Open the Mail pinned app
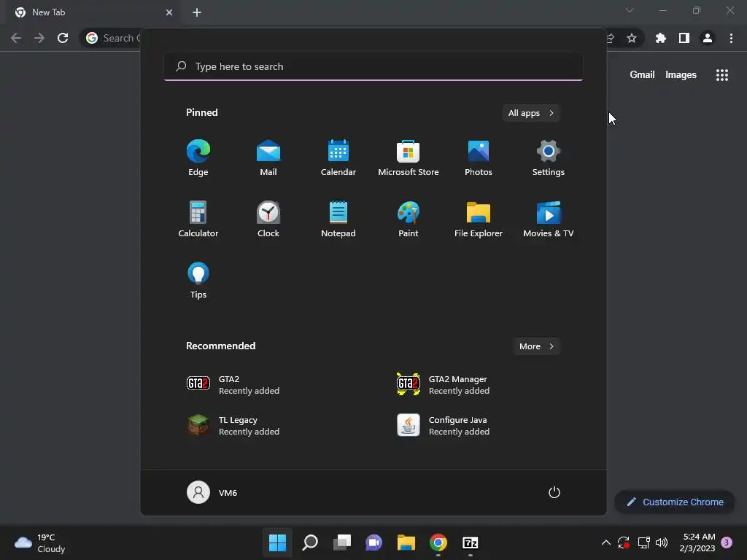Viewport: 747px width, 560px height. click(x=268, y=158)
